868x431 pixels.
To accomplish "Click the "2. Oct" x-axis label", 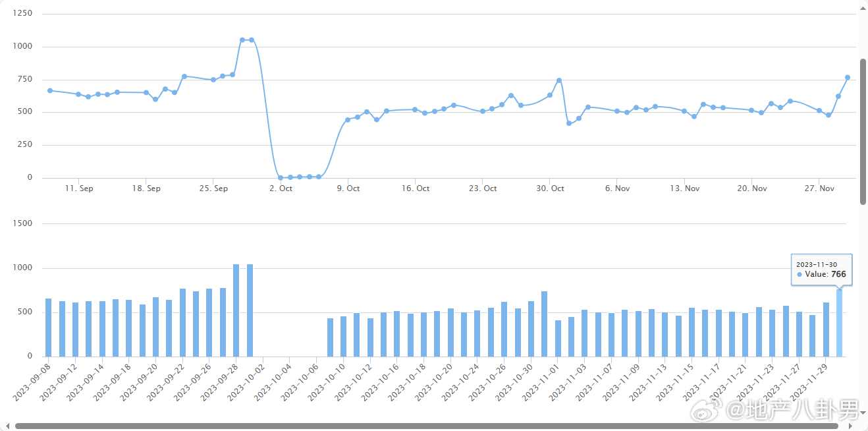I will (281, 188).
